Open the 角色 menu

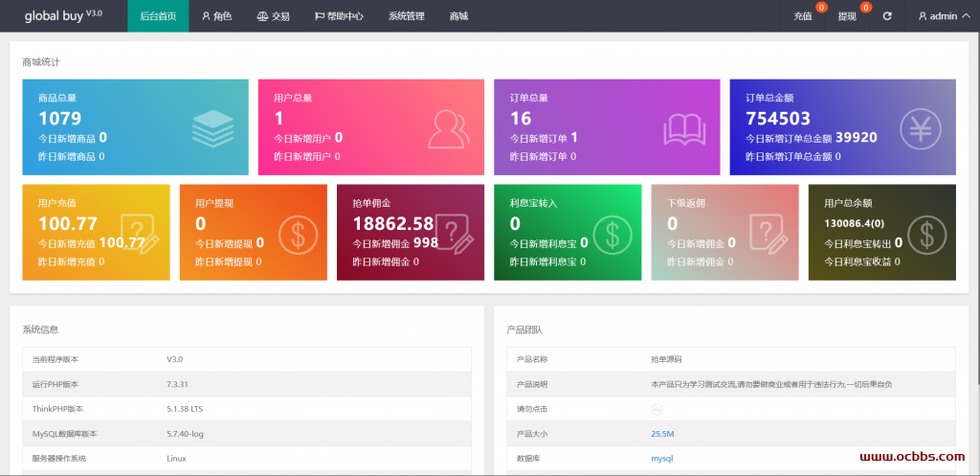tap(217, 16)
